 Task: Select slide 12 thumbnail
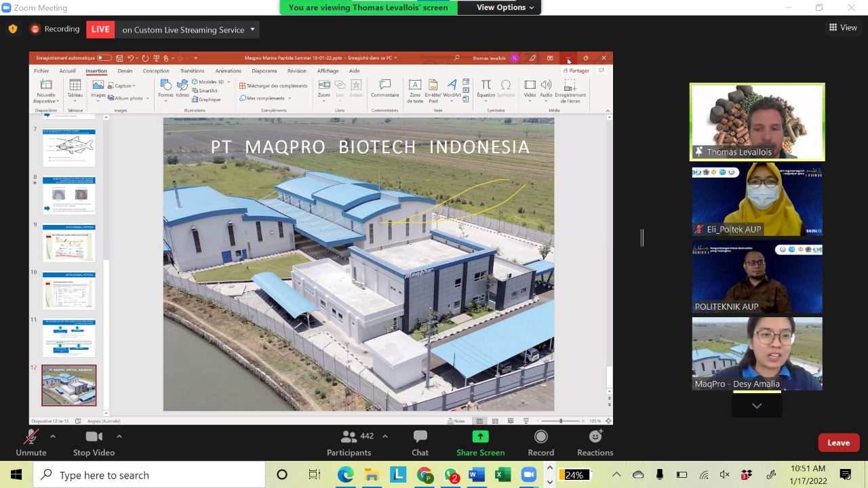[69, 386]
